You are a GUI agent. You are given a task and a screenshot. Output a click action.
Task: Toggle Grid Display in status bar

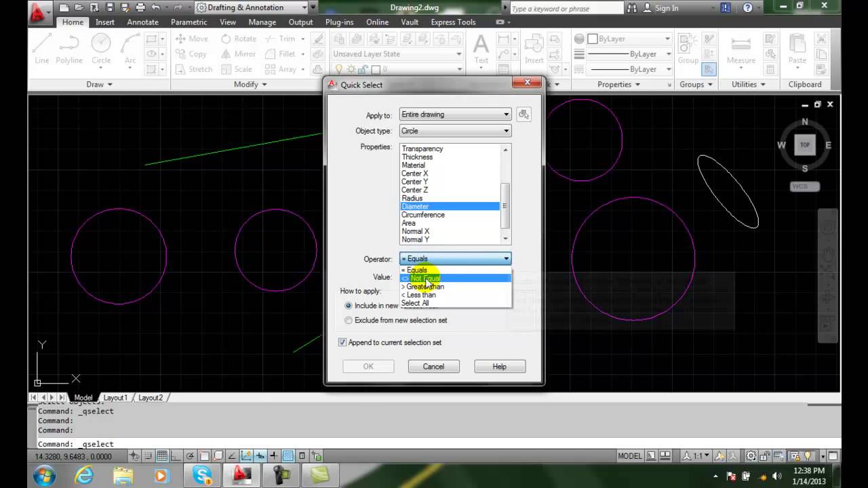[x=162, y=456]
